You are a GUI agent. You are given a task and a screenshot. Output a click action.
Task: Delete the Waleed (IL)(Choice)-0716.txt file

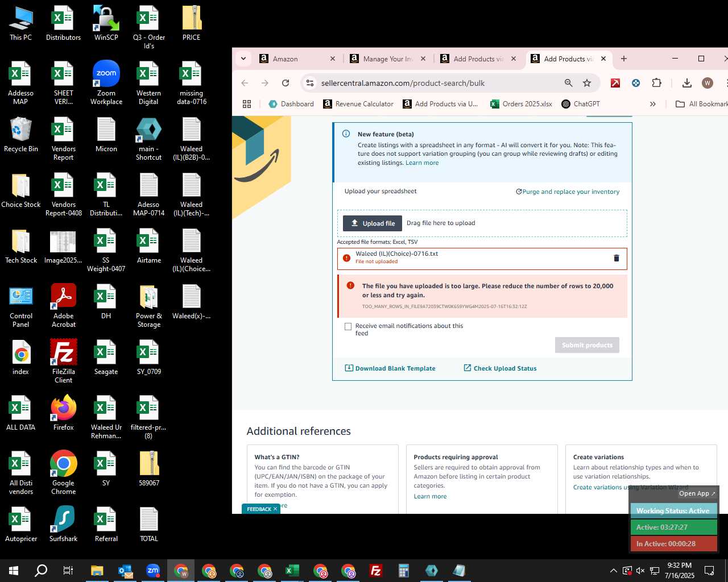[x=616, y=258]
